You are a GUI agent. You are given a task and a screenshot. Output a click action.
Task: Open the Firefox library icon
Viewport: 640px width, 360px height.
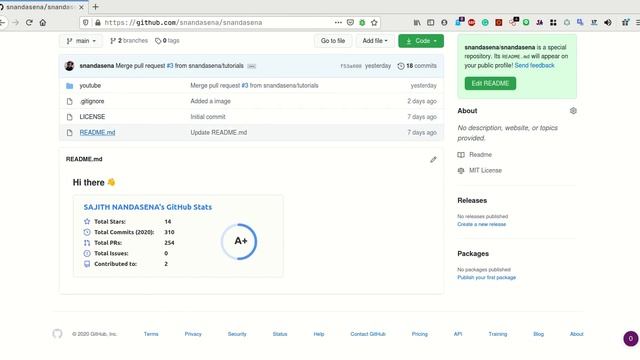coord(417,22)
